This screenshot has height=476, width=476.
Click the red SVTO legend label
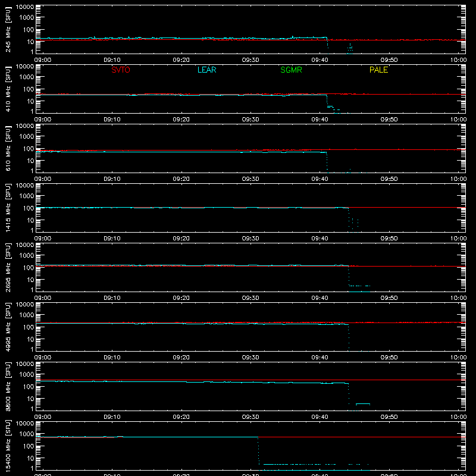tap(121, 70)
